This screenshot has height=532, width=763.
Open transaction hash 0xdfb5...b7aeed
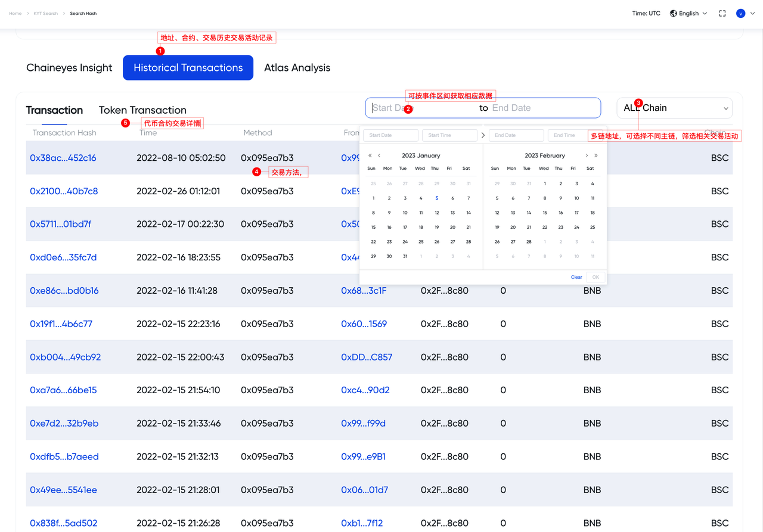[x=64, y=457]
